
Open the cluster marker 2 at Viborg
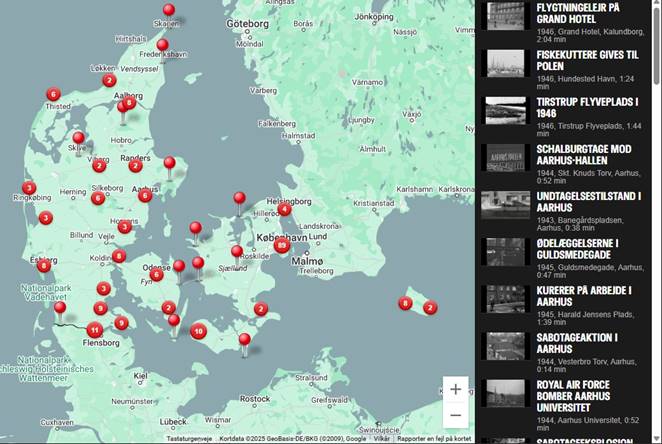pyautogui.click(x=99, y=166)
